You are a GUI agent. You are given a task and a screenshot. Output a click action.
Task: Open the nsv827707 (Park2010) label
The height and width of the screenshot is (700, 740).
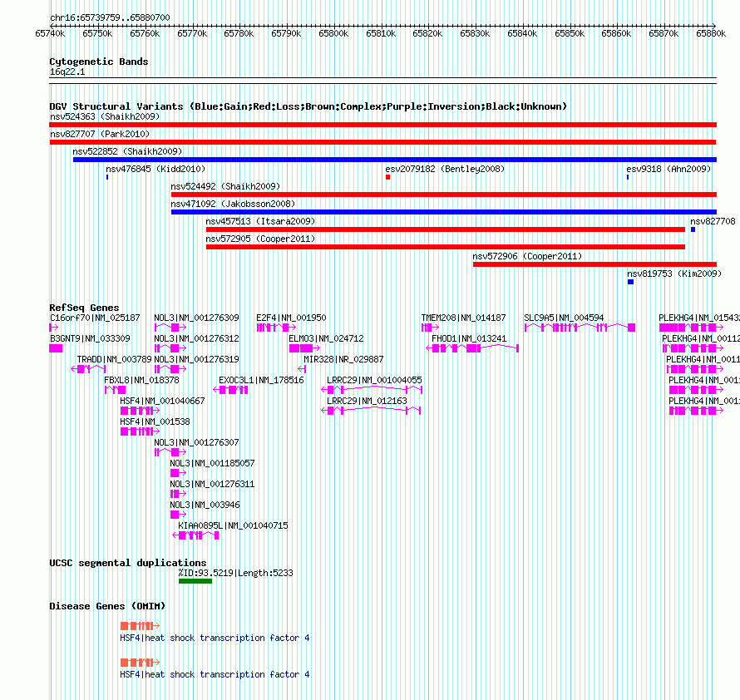100,134
